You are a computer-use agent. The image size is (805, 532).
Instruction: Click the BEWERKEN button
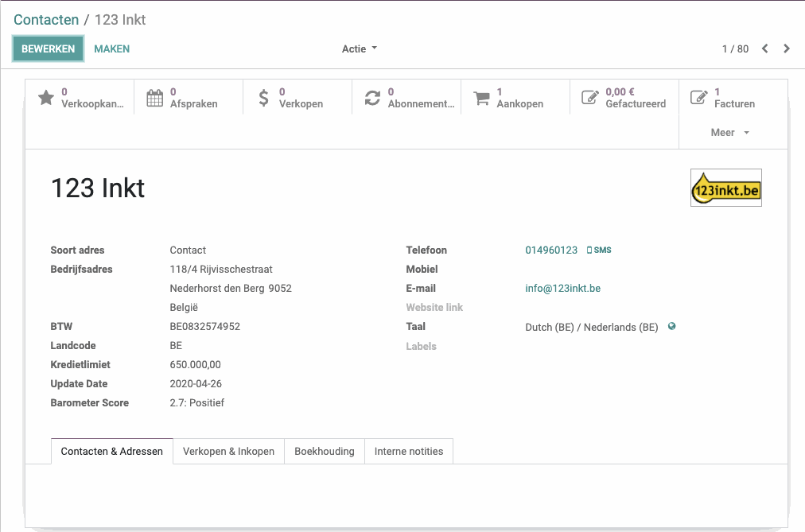point(49,49)
